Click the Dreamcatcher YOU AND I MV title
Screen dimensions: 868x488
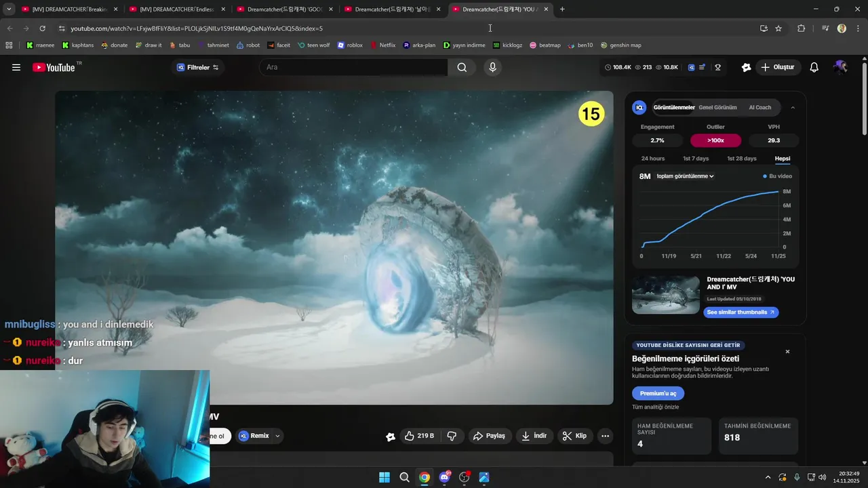click(751, 283)
